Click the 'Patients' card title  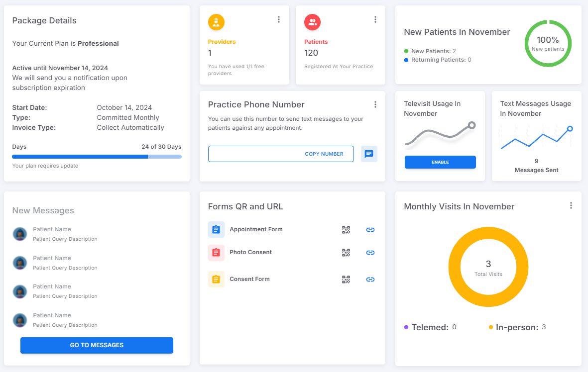pos(316,42)
